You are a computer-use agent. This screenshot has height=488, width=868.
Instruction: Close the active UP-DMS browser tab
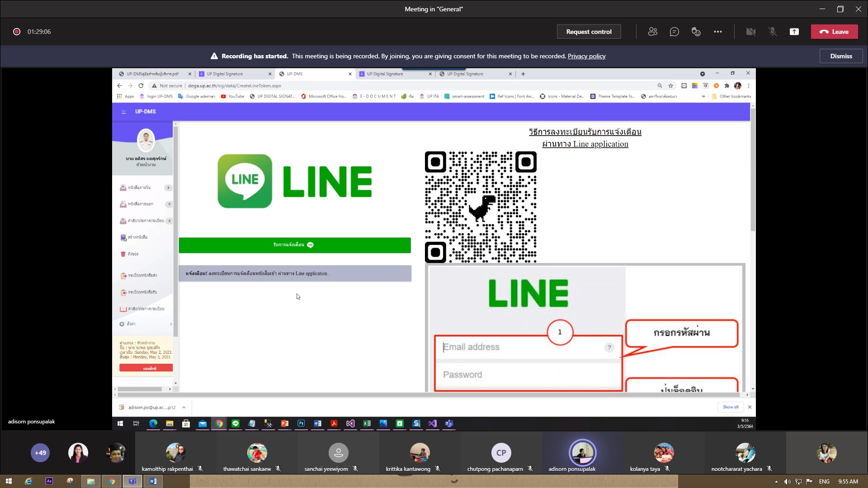[x=350, y=74]
